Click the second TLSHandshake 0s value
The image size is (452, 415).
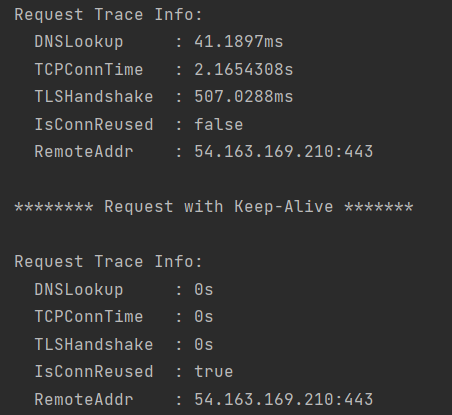(x=204, y=344)
